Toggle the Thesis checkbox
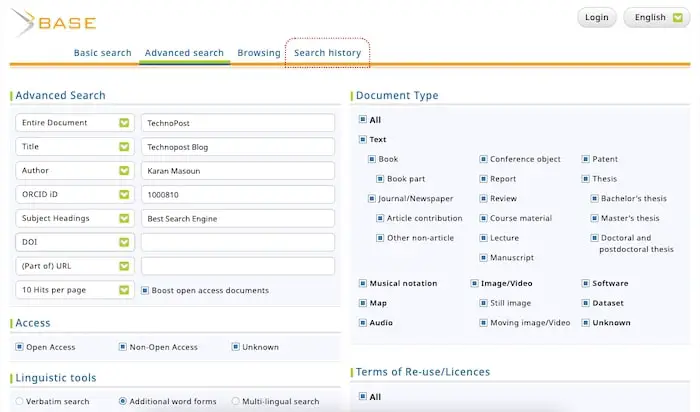 [585, 179]
